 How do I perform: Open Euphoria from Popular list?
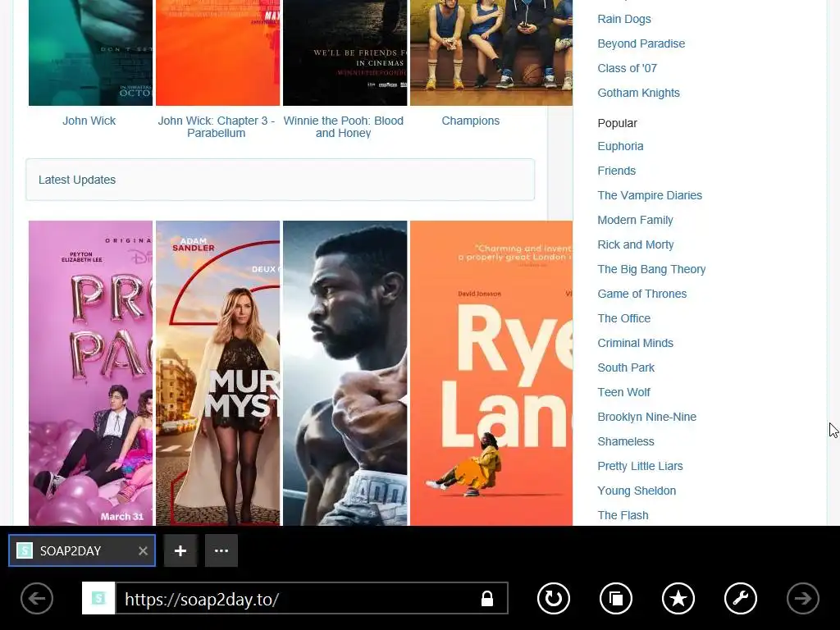620,146
